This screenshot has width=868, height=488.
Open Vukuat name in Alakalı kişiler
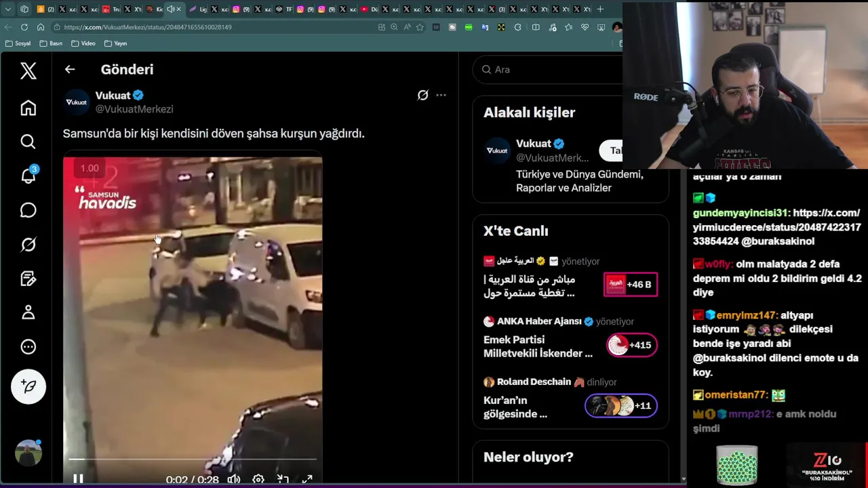click(534, 144)
